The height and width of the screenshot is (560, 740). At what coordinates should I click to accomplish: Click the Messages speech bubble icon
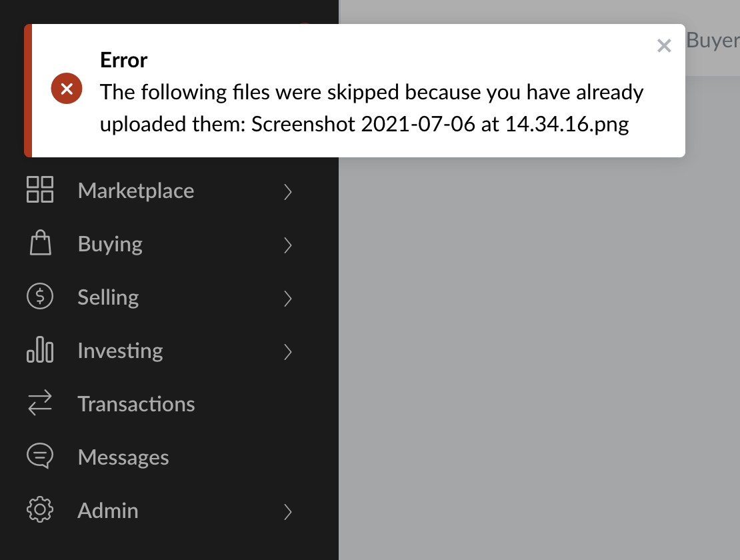40,456
